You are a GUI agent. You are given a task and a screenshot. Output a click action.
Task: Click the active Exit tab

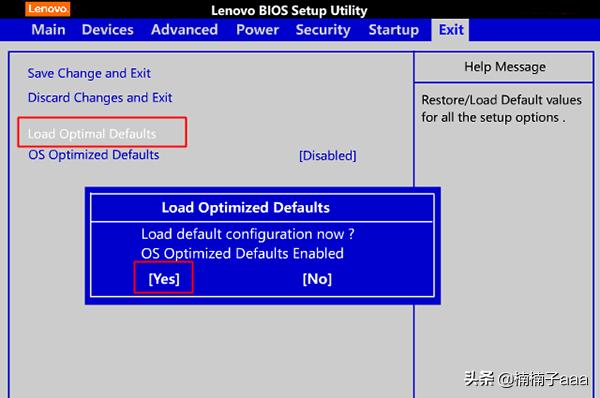coord(450,30)
